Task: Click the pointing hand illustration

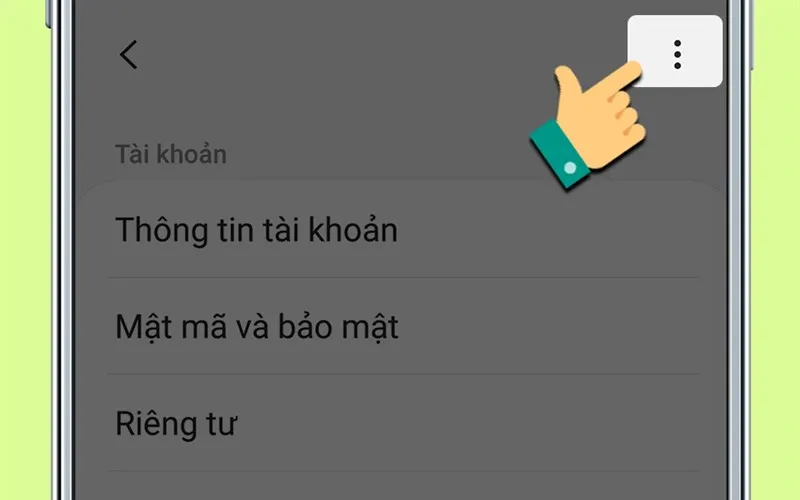Action: [x=588, y=125]
